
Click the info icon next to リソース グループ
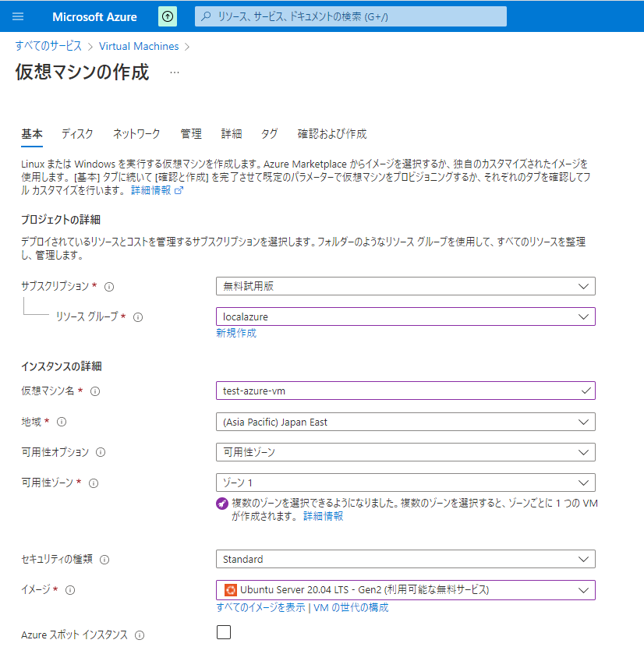pos(138,317)
